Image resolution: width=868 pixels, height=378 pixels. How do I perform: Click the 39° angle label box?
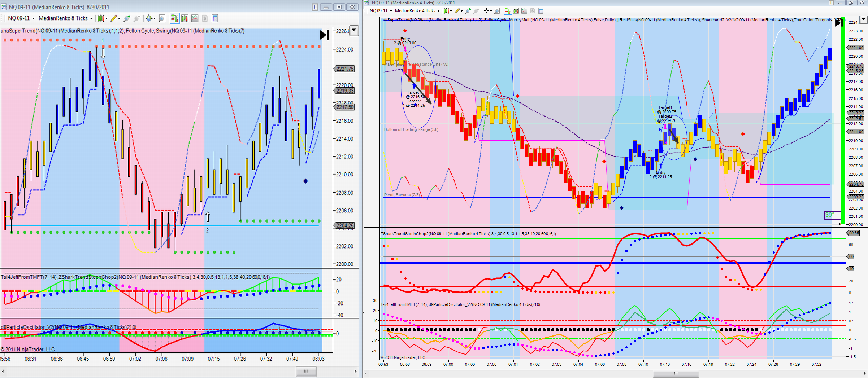pyautogui.click(x=832, y=215)
